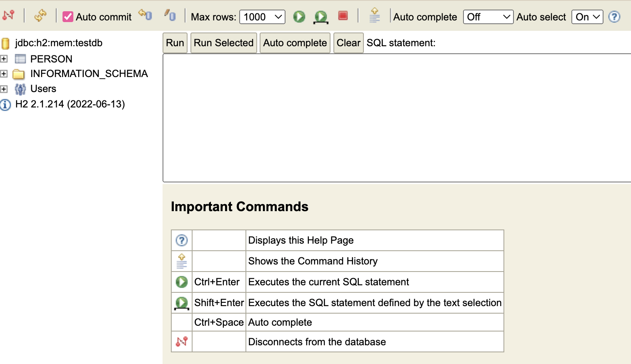Click the Ctrl+Space shortcut cell
The image size is (631, 364).
point(219,322)
